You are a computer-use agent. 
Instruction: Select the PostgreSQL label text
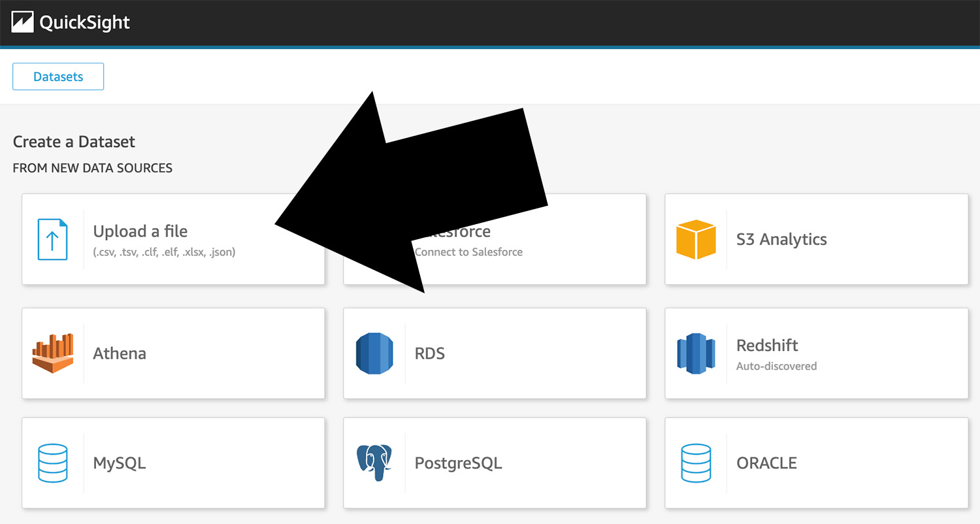[x=458, y=463]
